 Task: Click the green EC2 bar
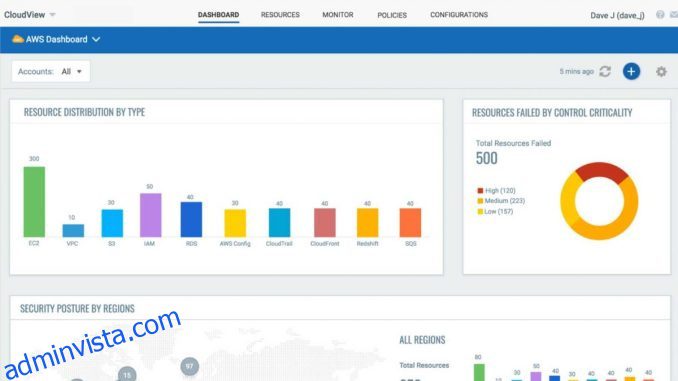34,202
